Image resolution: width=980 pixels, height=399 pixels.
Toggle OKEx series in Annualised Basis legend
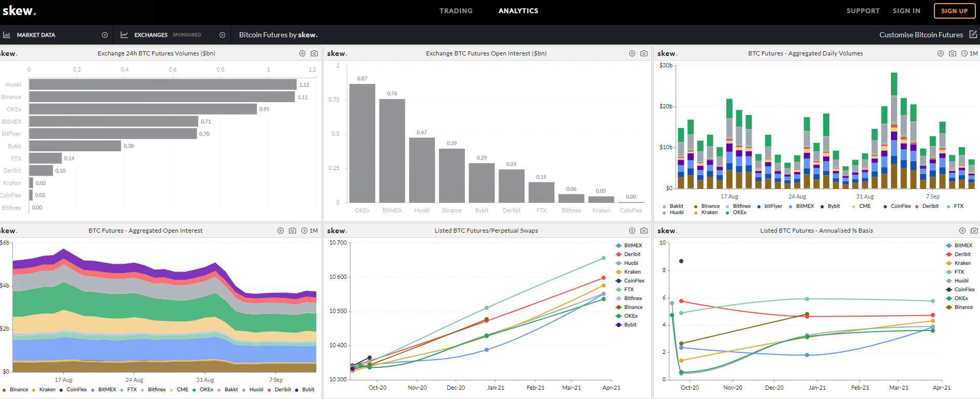coord(957,298)
